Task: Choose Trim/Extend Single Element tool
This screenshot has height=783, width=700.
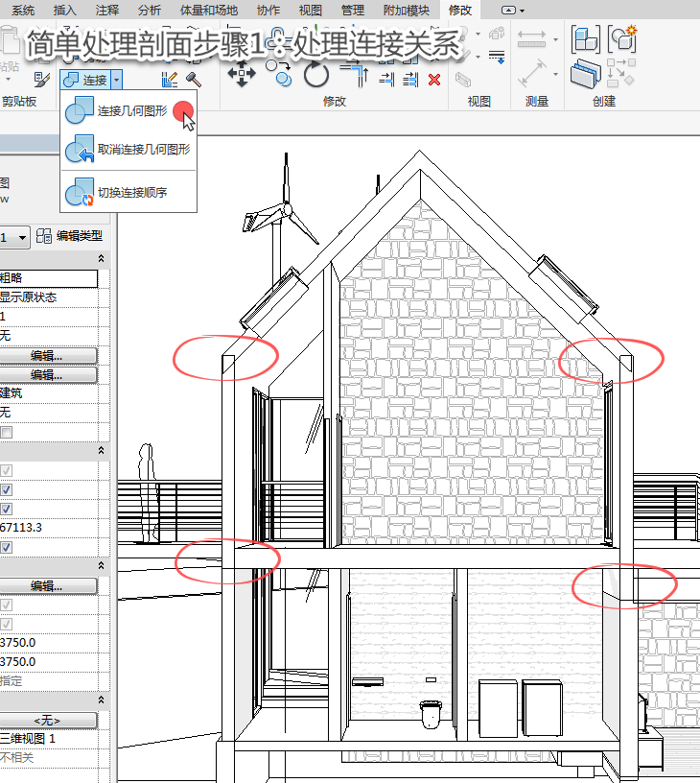Action: click(x=386, y=80)
